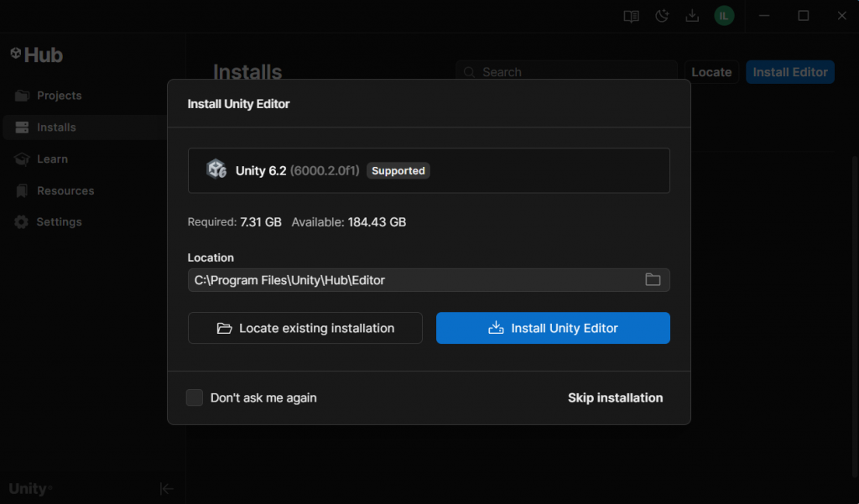Click the Learn graduation cap icon
The height and width of the screenshot is (504, 859).
click(x=22, y=158)
